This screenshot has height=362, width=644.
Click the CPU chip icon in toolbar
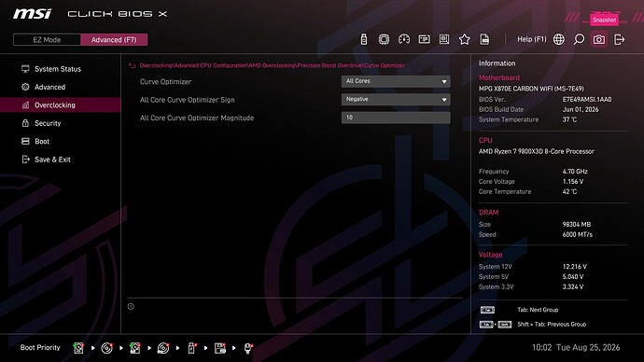[x=384, y=39]
